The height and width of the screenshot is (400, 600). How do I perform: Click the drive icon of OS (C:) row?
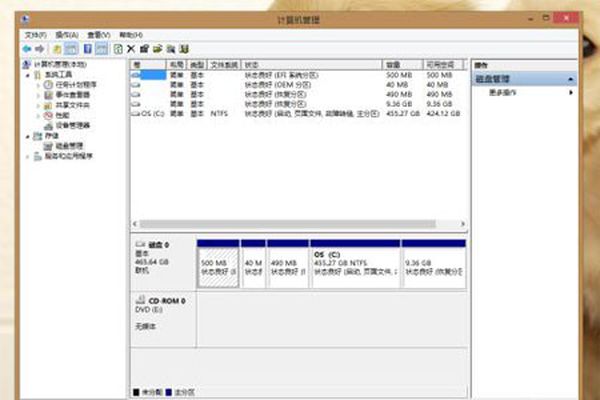tap(136, 113)
